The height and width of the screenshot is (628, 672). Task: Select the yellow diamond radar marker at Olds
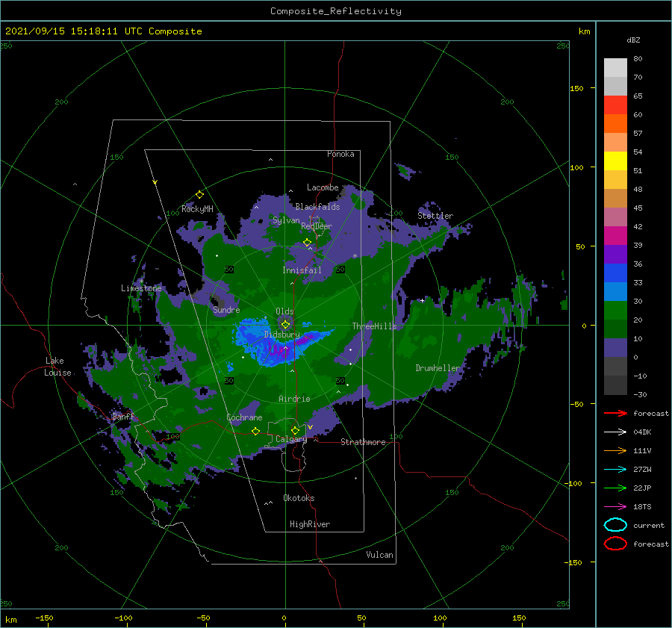(x=285, y=325)
